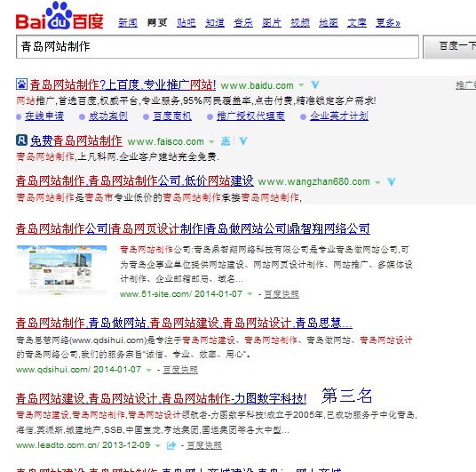
Task: Open 百度快照 for the 51-site.com result
Action: click(282, 294)
